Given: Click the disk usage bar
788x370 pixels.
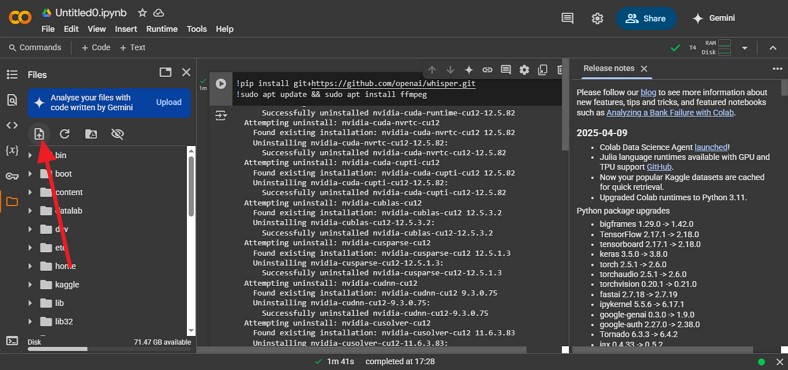Looking at the screenshot, I should (109, 349).
